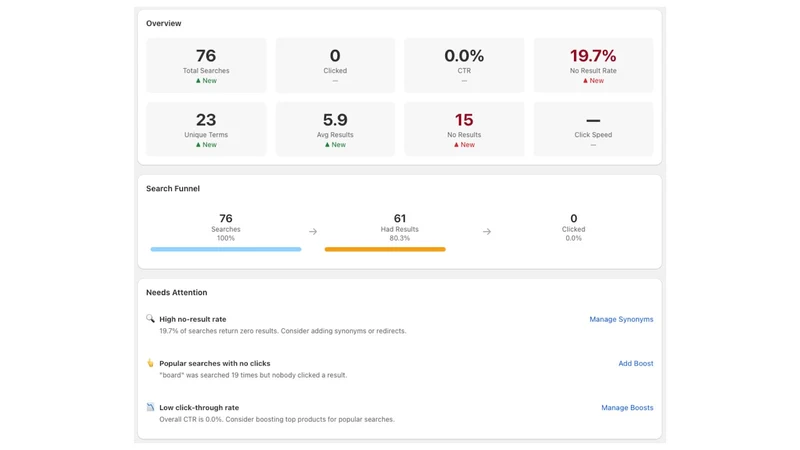Click the magnifier icon beside High no-result rate

coord(150,318)
